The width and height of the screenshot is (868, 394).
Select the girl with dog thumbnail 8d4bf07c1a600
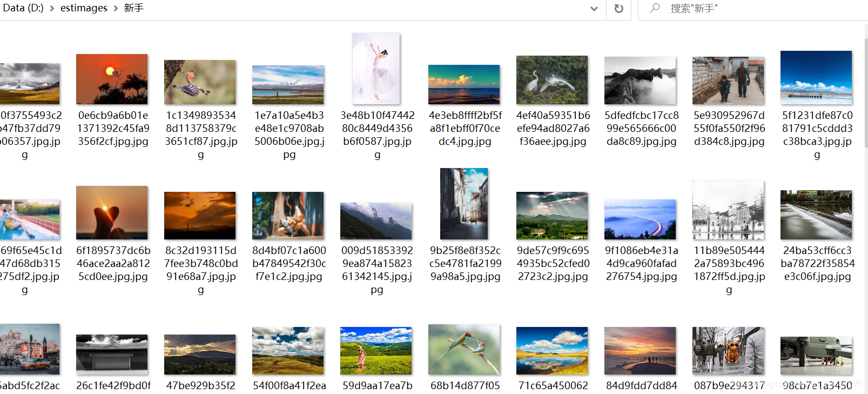288,216
